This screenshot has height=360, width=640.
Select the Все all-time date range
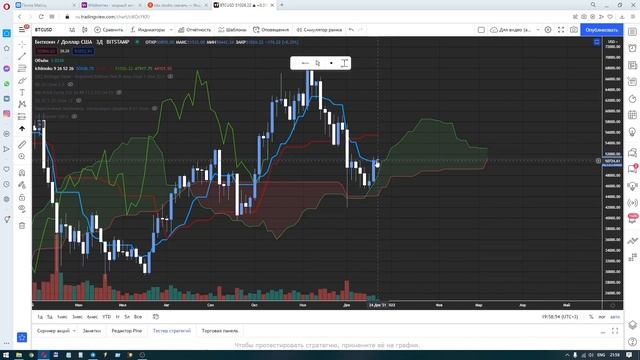[138, 317]
